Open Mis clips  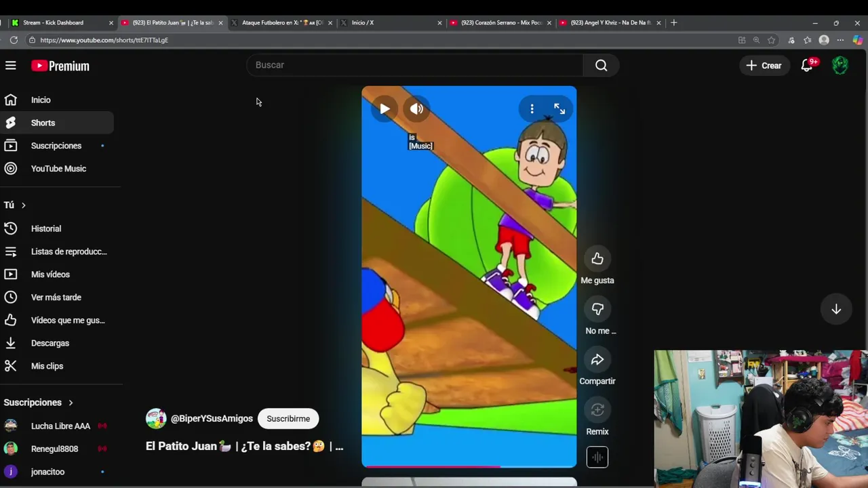tap(57, 366)
